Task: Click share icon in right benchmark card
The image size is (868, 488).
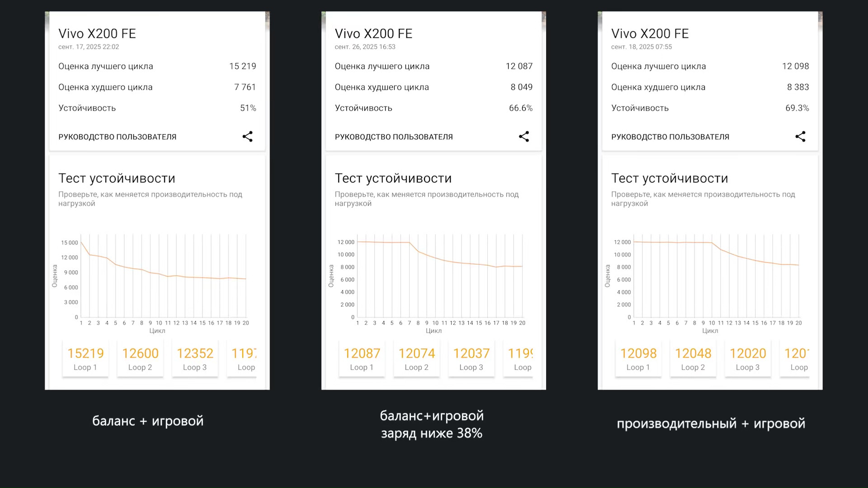Action: pos(800,136)
